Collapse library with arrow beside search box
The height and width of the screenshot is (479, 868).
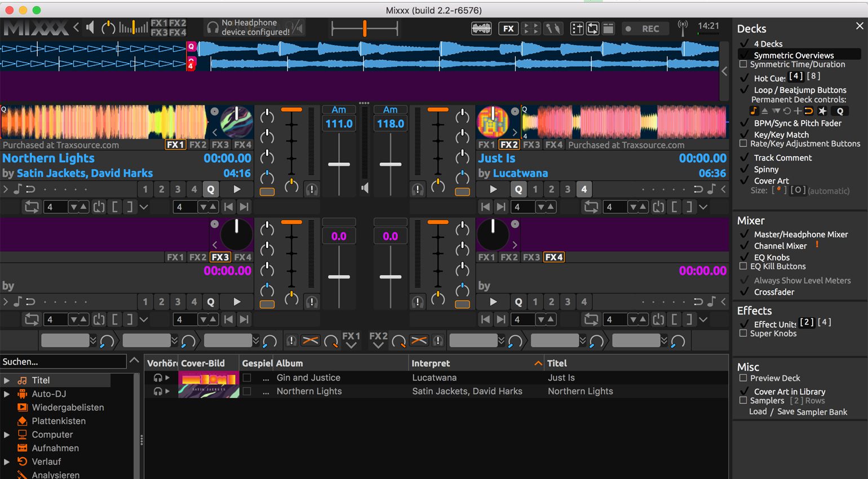134,361
